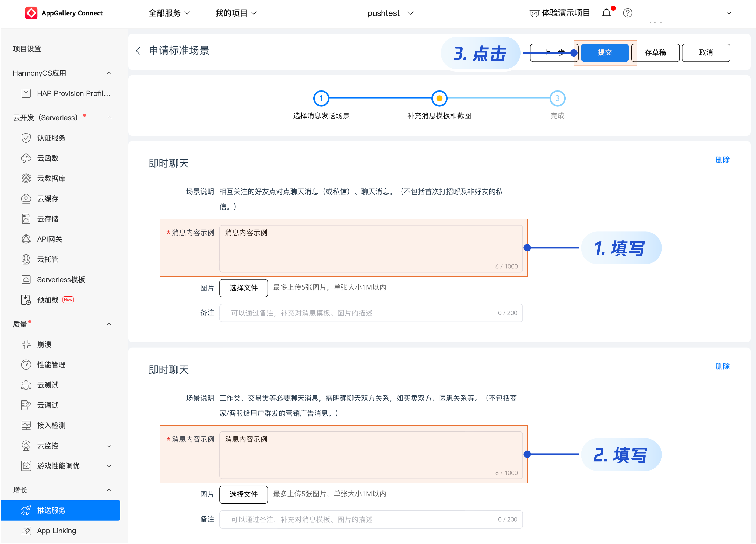Screen dimensions: 756x544
Task: Click the 提交 submit button
Action: click(x=605, y=53)
